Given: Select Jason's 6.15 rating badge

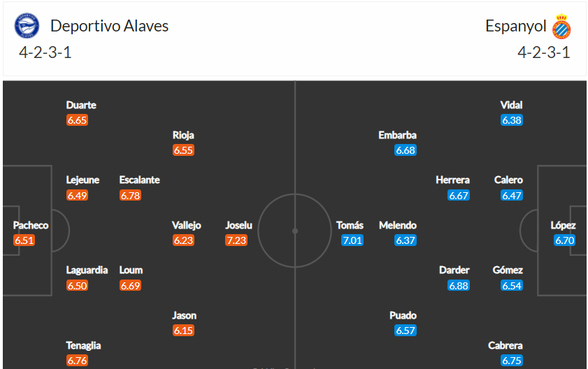Looking at the screenshot, I should pyautogui.click(x=183, y=331).
